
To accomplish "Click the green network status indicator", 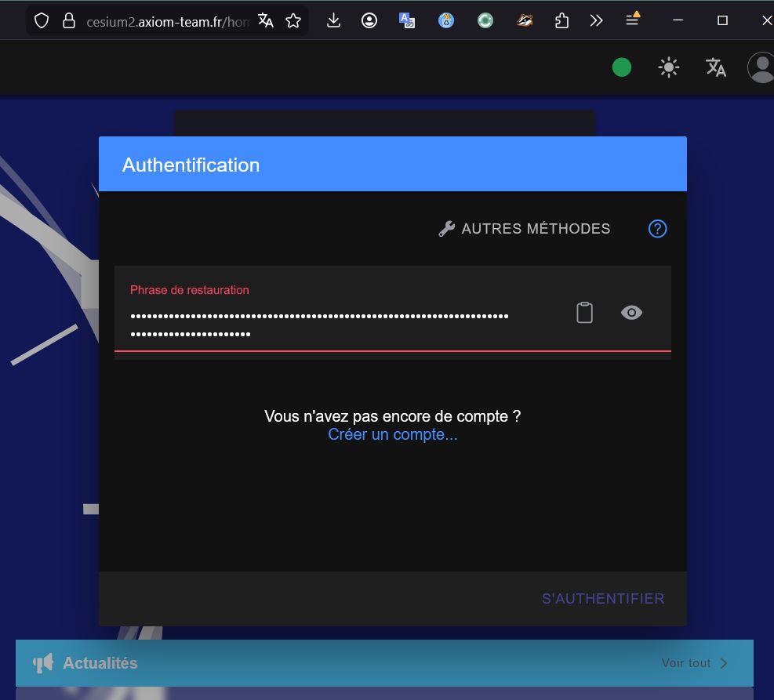I will pyautogui.click(x=622, y=68).
